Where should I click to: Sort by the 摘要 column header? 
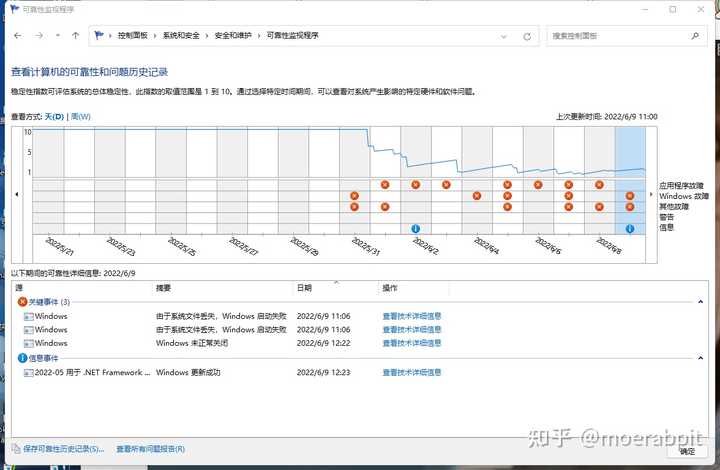tap(223, 288)
